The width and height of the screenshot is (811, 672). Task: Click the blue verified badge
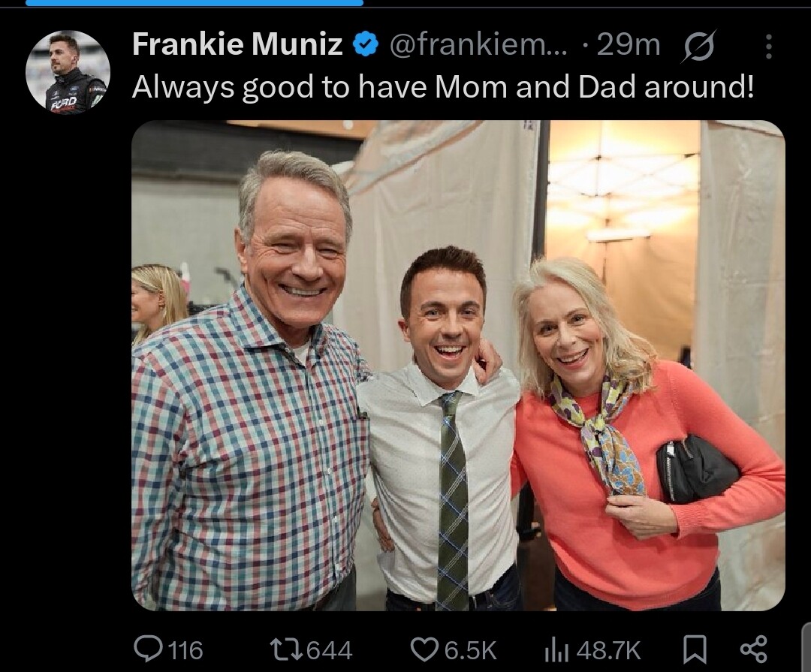(x=366, y=46)
